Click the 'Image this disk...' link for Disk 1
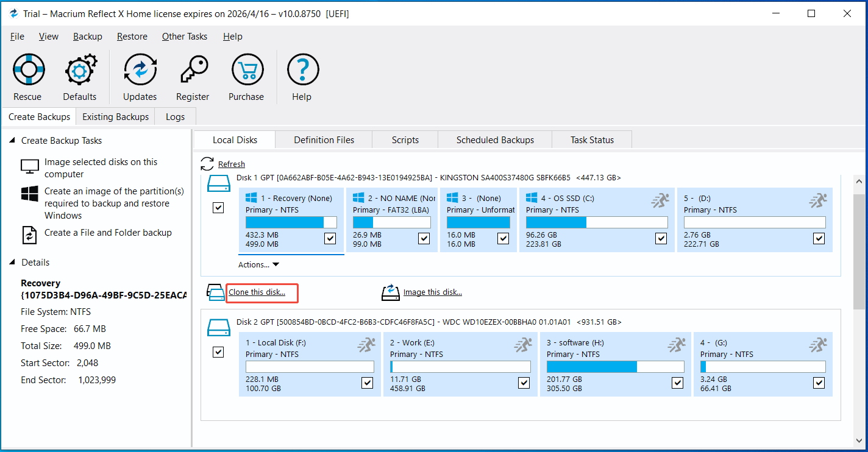 [x=433, y=292]
